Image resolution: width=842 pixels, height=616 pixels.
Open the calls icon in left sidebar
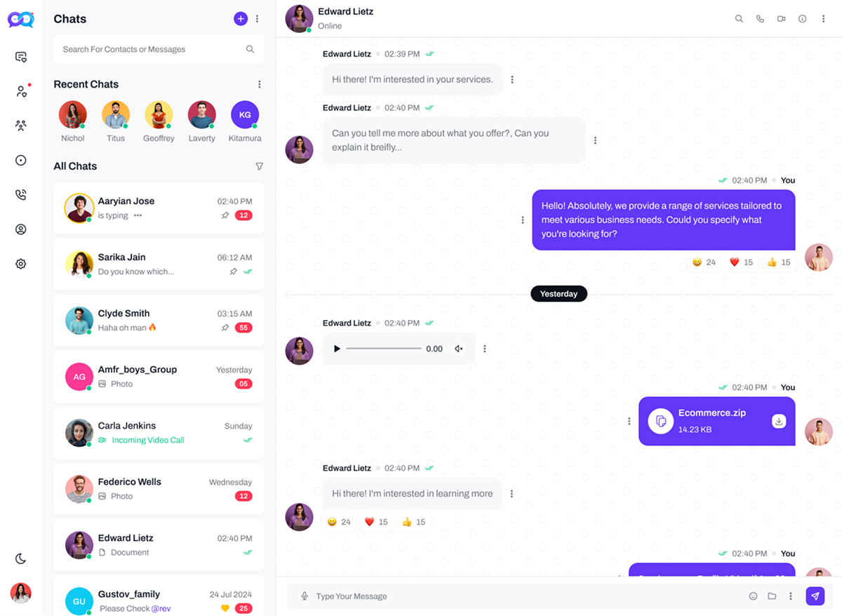[x=21, y=195]
